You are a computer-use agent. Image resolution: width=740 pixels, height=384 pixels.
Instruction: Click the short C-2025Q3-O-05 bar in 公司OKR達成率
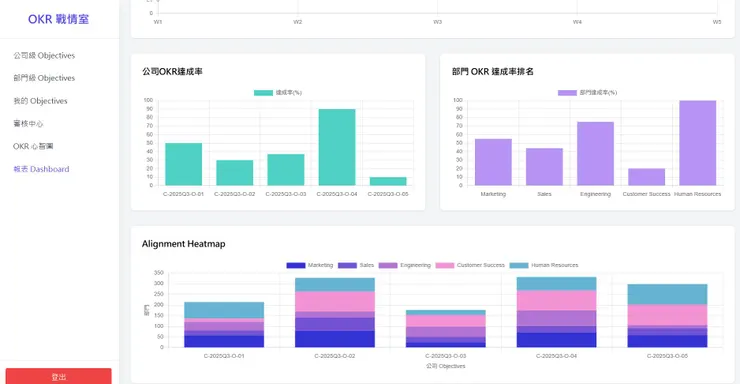point(388,181)
